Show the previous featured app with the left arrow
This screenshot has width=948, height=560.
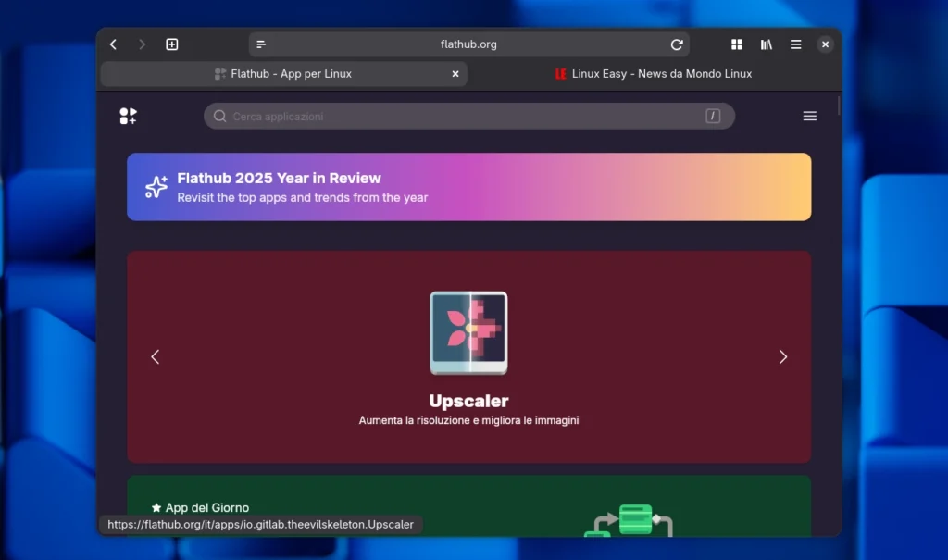(156, 356)
